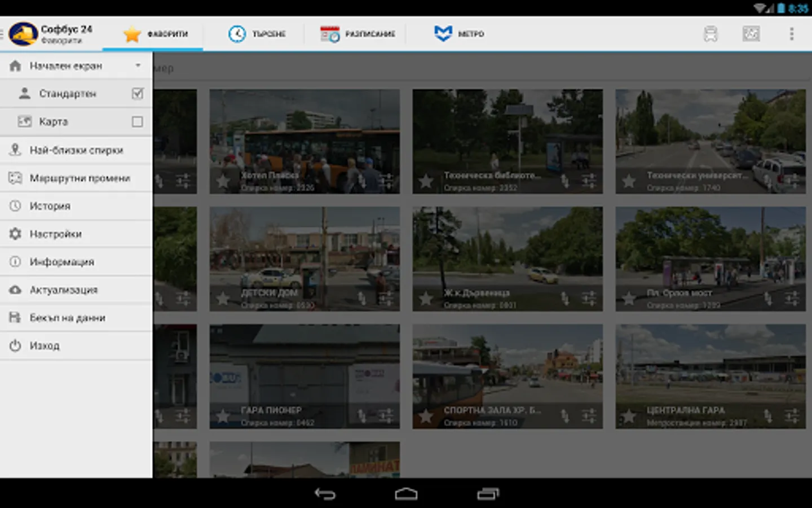Tap the reorder arrows on Техническа библиоте... card

point(565,181)
